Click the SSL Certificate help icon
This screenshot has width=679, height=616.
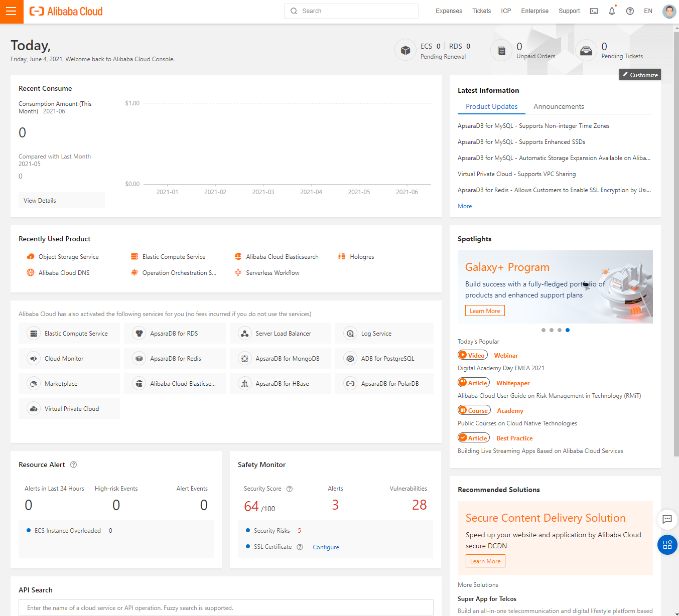[300, 547]
